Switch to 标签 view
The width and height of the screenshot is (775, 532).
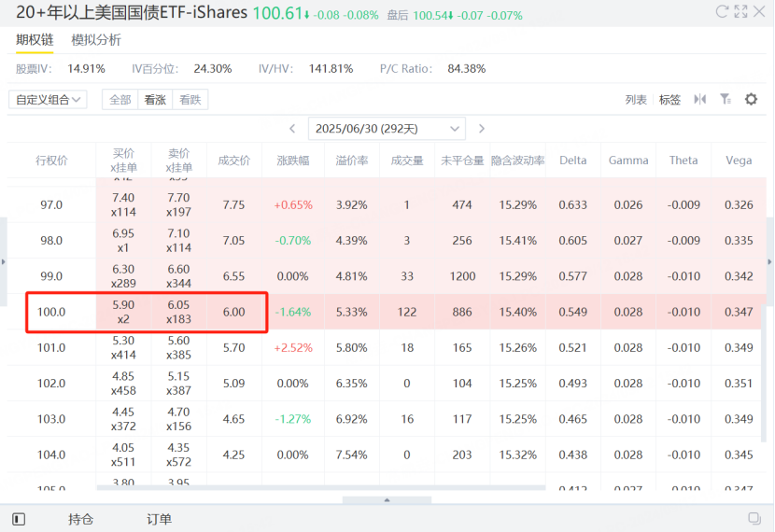tap(669, 100)
